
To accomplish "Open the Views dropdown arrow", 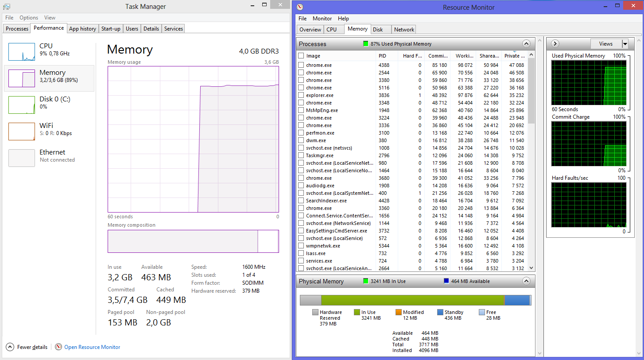I will click(625, 44).
